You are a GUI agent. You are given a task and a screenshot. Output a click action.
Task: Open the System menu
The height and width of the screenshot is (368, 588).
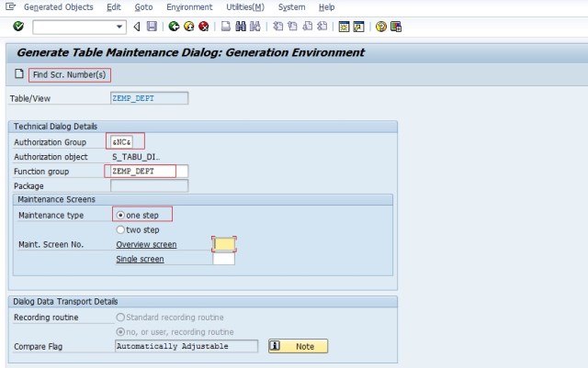292,7
